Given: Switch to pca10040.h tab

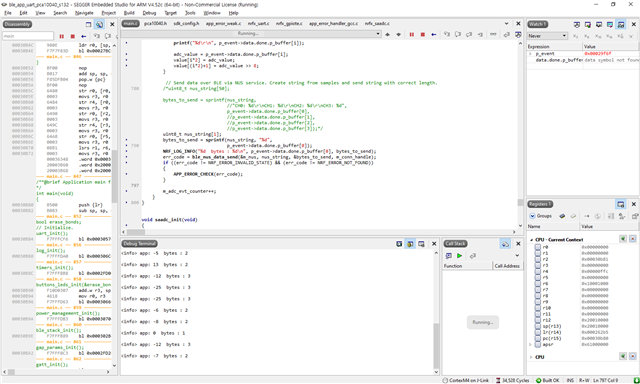Looking at the screenshot, I should click(x=156, y=24).
